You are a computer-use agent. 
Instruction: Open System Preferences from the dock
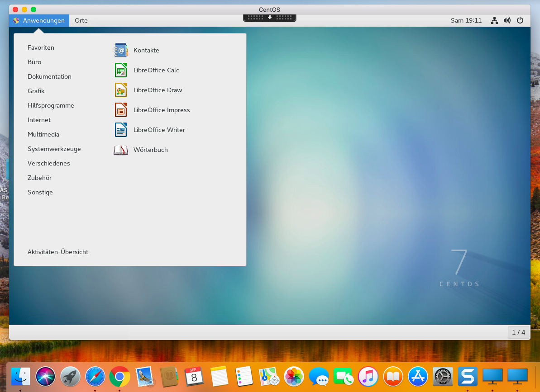[442, 376]
